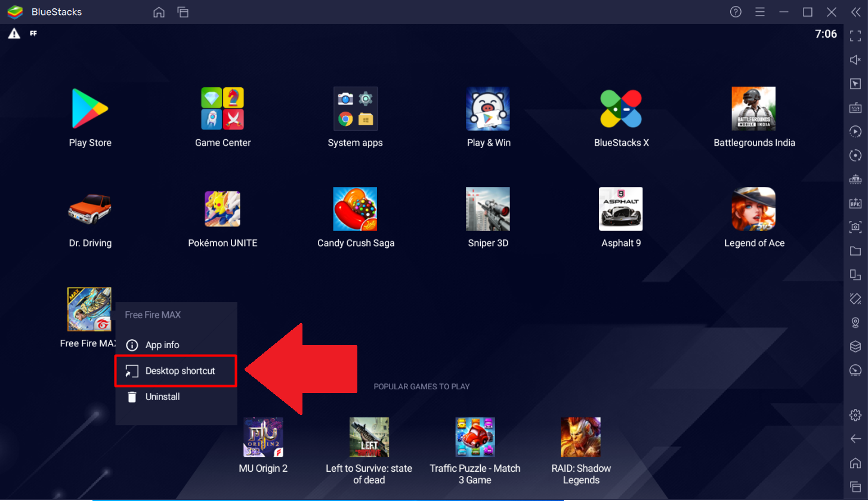Mute volume from the side toolbar
This screenshot has height=501, width=868.
coord(855,60)
